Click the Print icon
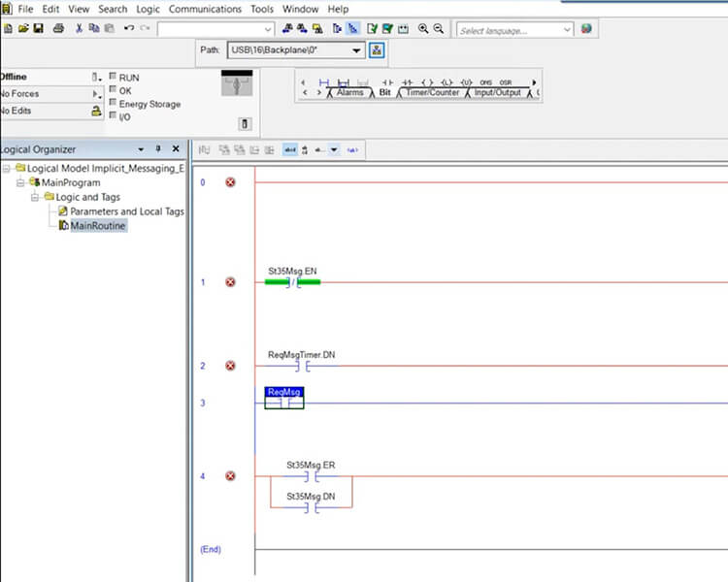Screen dimensions: 728x582 pos(58,29)
